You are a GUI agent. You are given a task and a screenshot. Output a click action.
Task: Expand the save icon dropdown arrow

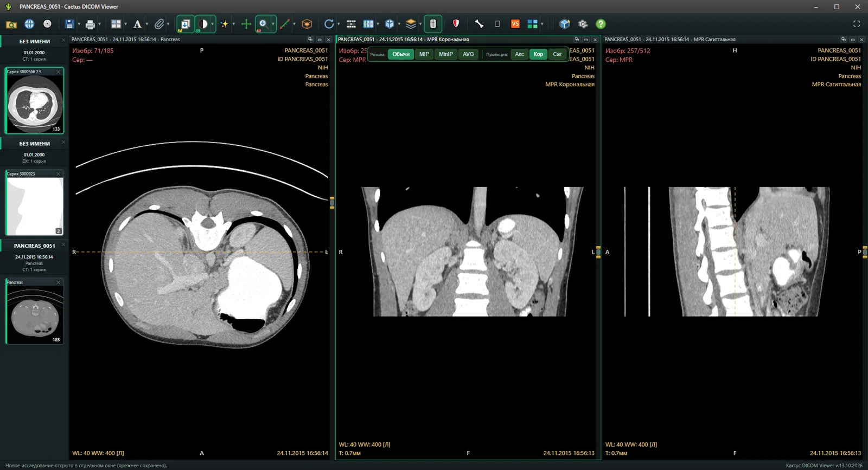pyautogui.click(x=79, y=24)
